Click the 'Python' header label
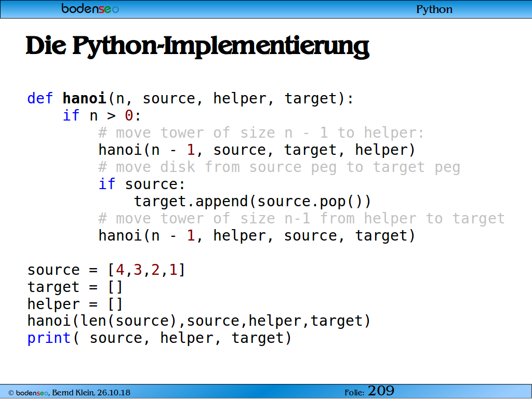This screenshot has height=399, width=532. [x=434, y=9]
